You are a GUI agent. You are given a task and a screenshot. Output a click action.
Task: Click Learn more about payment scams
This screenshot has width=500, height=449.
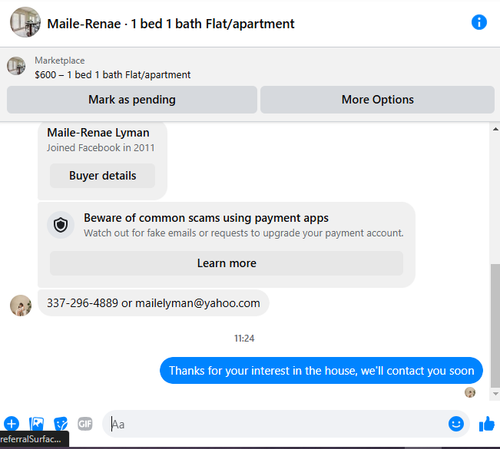pyautogui.click(x=226, y=263)
